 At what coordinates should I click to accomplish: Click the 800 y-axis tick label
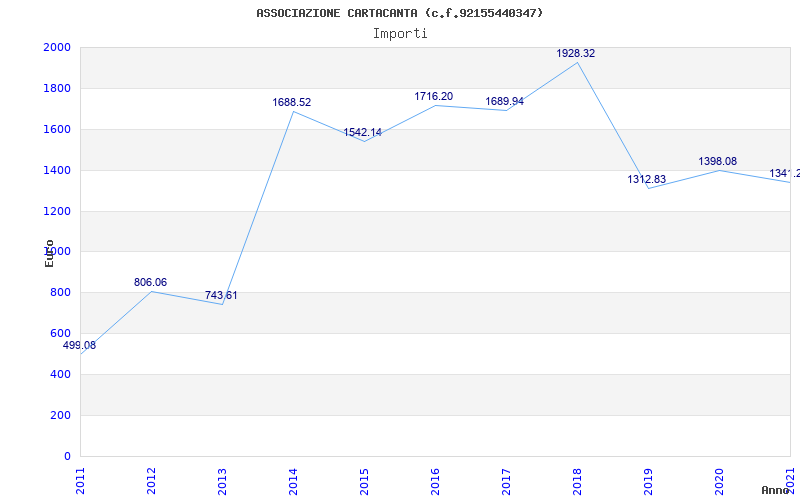click(x=61, y=292)
